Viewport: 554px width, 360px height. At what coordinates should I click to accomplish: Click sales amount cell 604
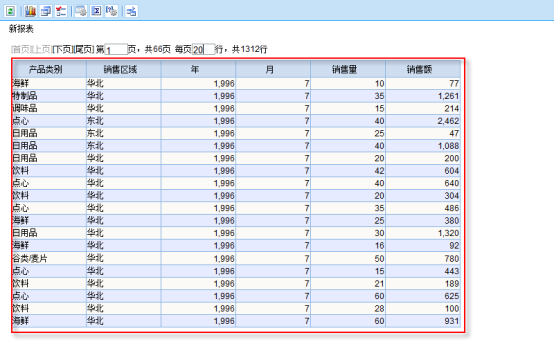[x=423, y=171]
